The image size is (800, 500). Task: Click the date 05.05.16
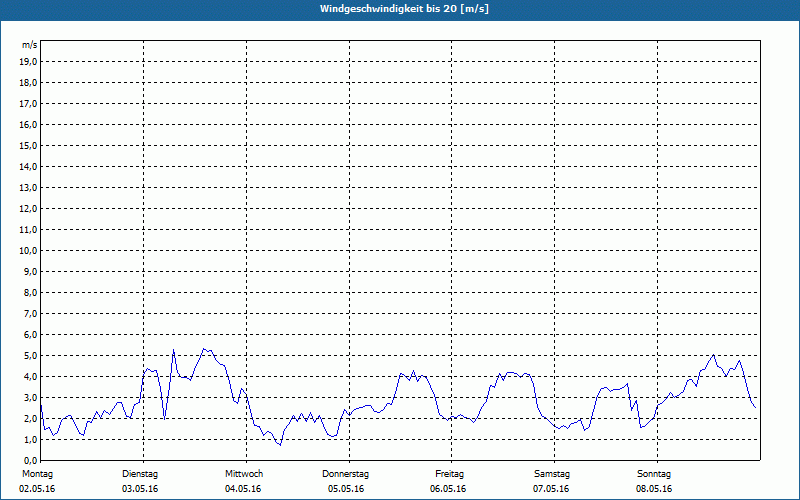[346, 489]
